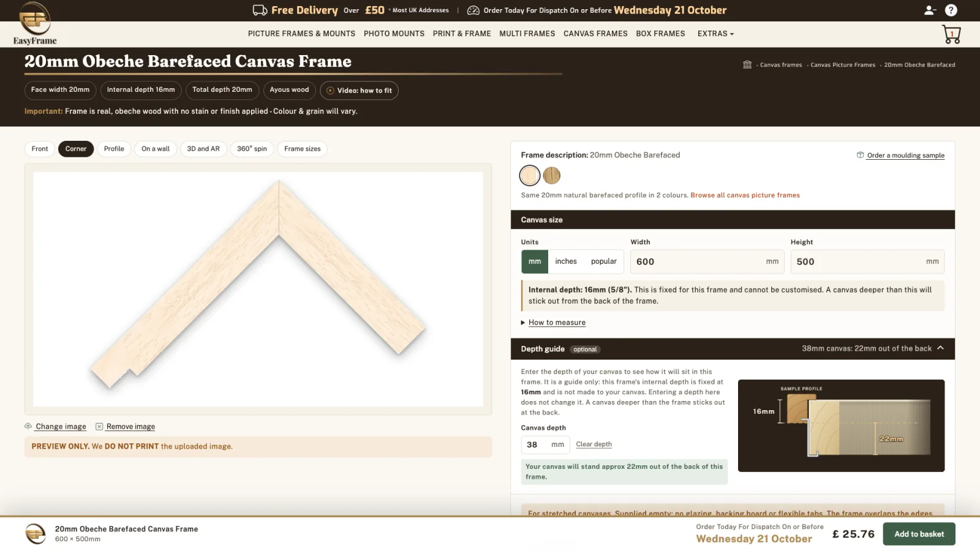Open the Canvas frames breadcrumb link
Viewport: 980px width, 551px height.
781,65
